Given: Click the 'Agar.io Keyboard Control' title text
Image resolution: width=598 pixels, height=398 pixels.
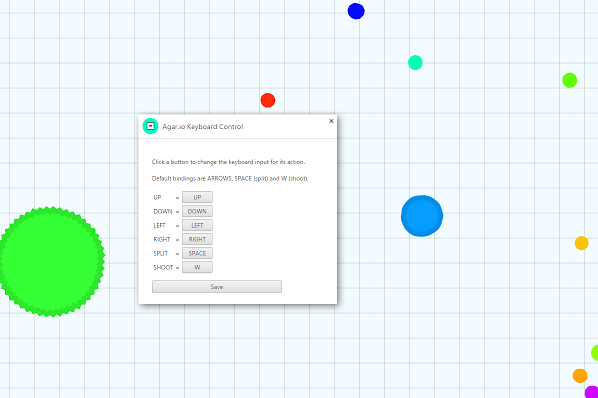Looking at the screenshot, I should click(x=203, y=127).
